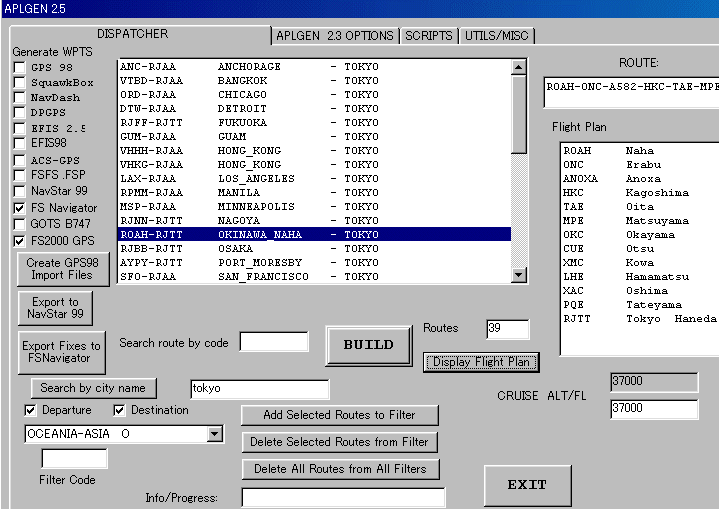719x509 pixels.
Task: Open the OCEANIA-ASIA region dropdown
Action: (214, 434)
